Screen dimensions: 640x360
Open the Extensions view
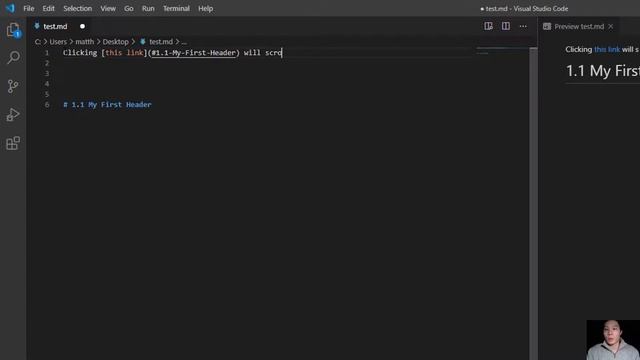click(13, 143)
